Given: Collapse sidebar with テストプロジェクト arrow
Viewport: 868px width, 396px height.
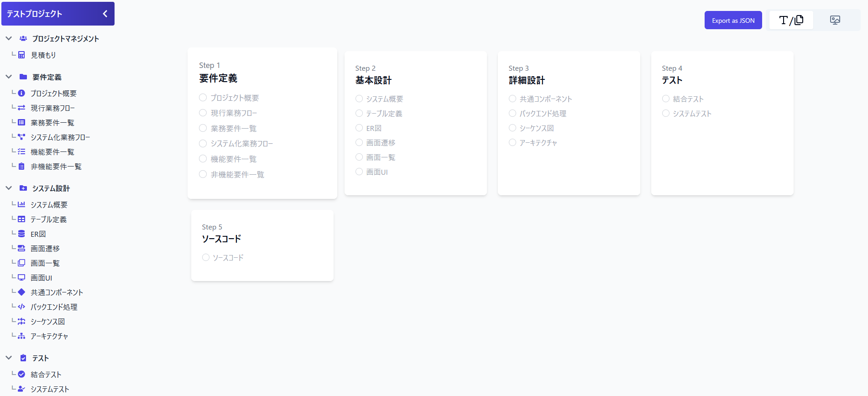Looking at the screenshot, I should pyautogui.click(x=105, y=14).
